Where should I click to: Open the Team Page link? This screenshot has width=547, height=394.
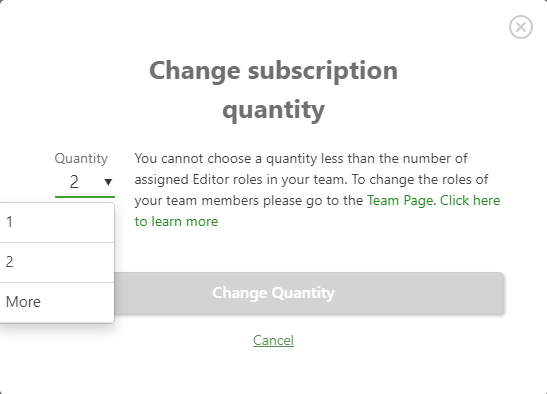400,201
